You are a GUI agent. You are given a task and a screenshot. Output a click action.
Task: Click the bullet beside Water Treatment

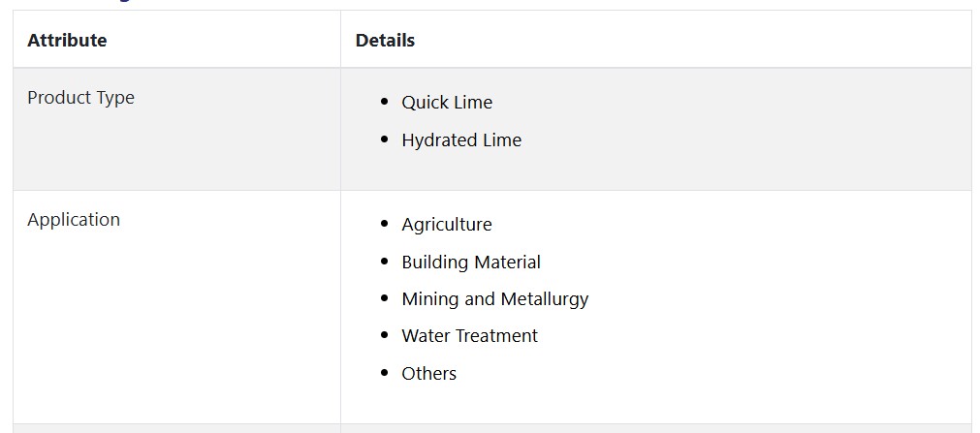coord(385,335)
